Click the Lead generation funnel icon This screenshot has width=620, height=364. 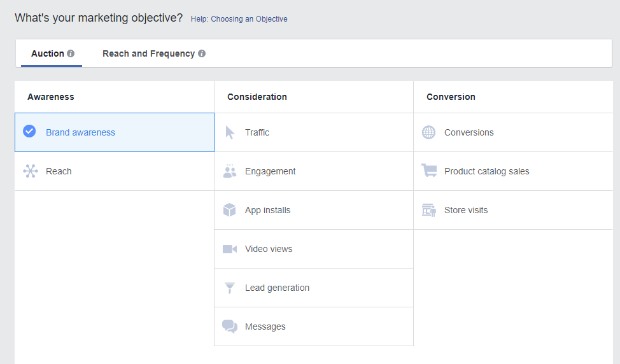(230, 288)
